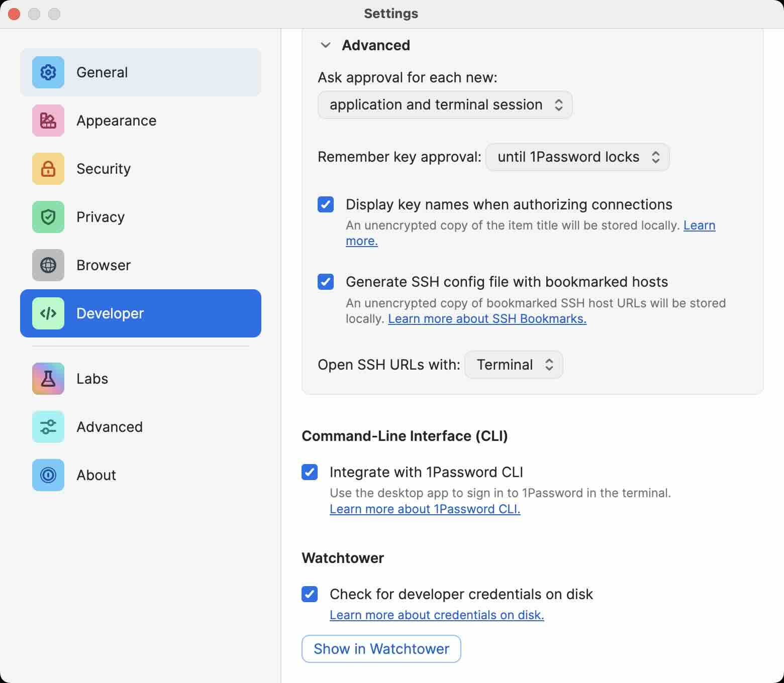Click the Developer code icon
Screen dimensions: 784x683
click(48, 313)
